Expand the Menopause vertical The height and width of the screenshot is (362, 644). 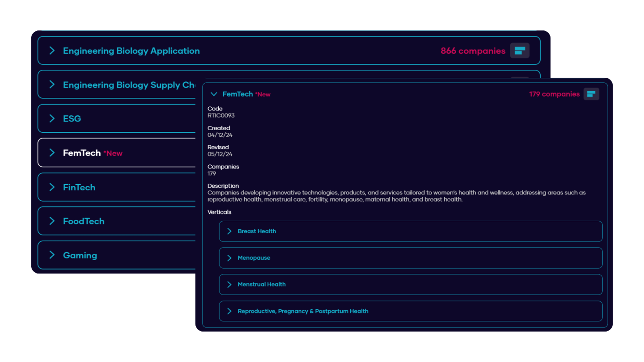[x=229, y=258]
